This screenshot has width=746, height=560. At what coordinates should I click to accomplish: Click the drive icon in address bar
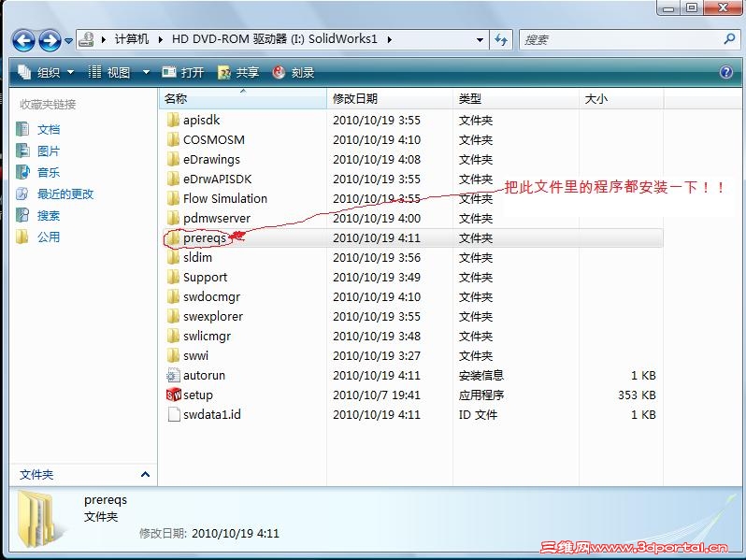[86, 39]
